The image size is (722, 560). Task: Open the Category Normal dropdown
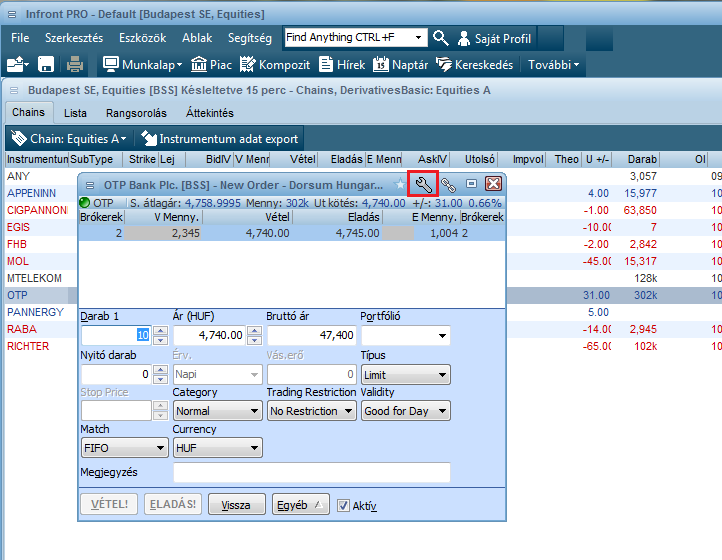[x=218, y=411]
